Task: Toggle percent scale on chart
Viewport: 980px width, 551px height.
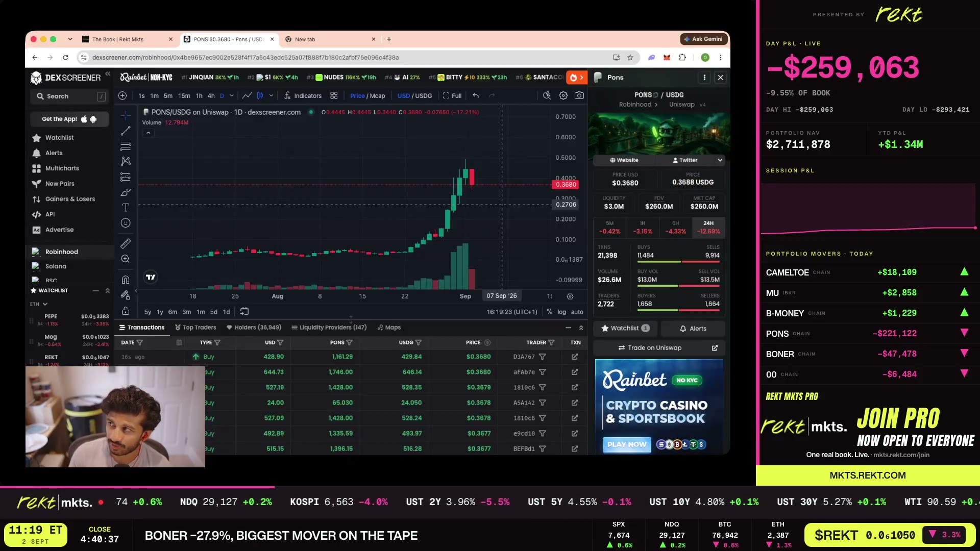Action: coord(549,312)
